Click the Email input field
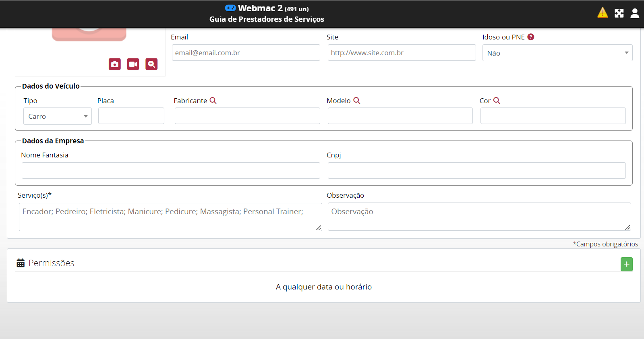The height and width of the screenshot is (339, 644). coord(246,53)
